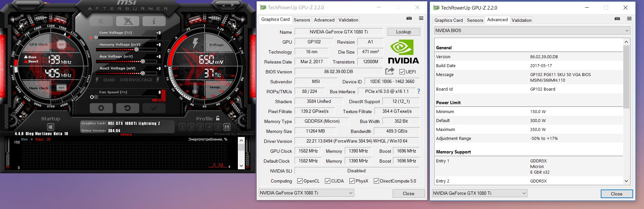644x209 pixels.
Task: Open the jet-icon panel button in Afterburner
Action: [128, 21]
